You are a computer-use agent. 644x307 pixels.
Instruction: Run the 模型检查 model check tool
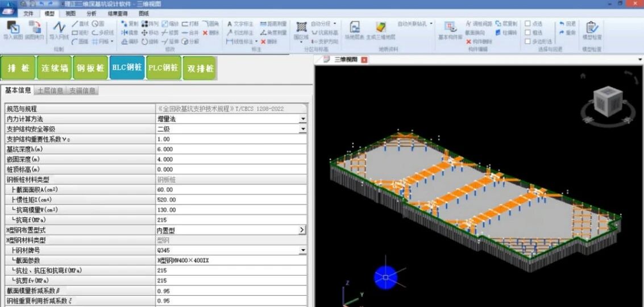(592, 30)
